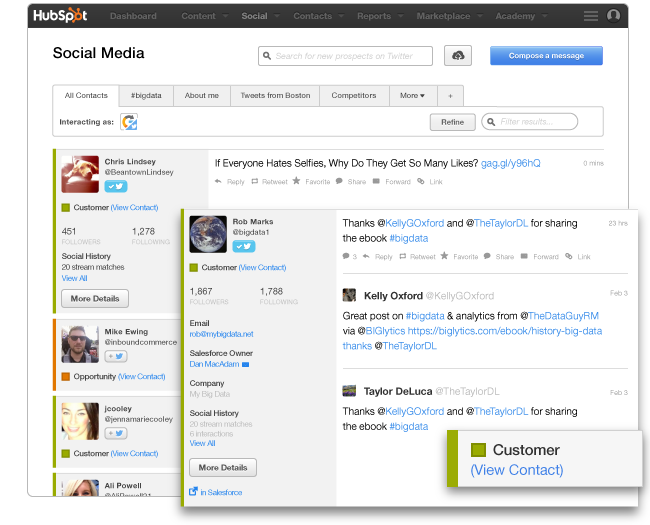The height and width of the screenshot is (525, 650).
Task: Click the Compose a message button
Action: (x=546, y=56)
